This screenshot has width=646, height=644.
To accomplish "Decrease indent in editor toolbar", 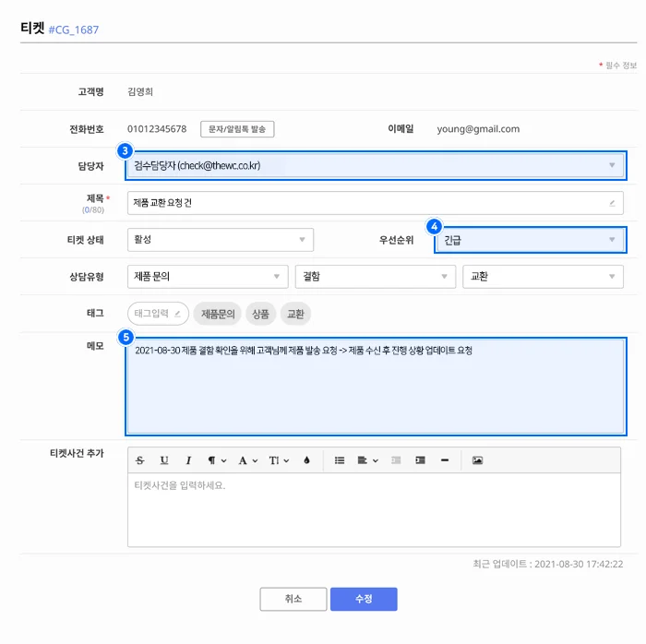I will coord(396,460).
